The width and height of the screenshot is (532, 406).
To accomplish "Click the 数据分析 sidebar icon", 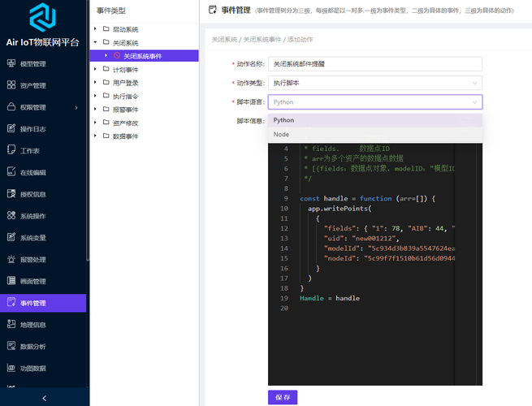I will pyautogui.click(x=11, y=346).
